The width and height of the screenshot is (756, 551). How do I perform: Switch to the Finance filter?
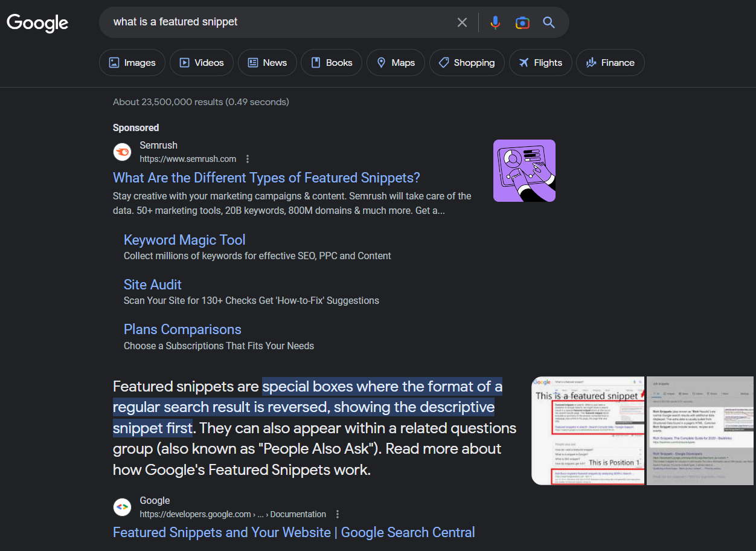[610, 63]
